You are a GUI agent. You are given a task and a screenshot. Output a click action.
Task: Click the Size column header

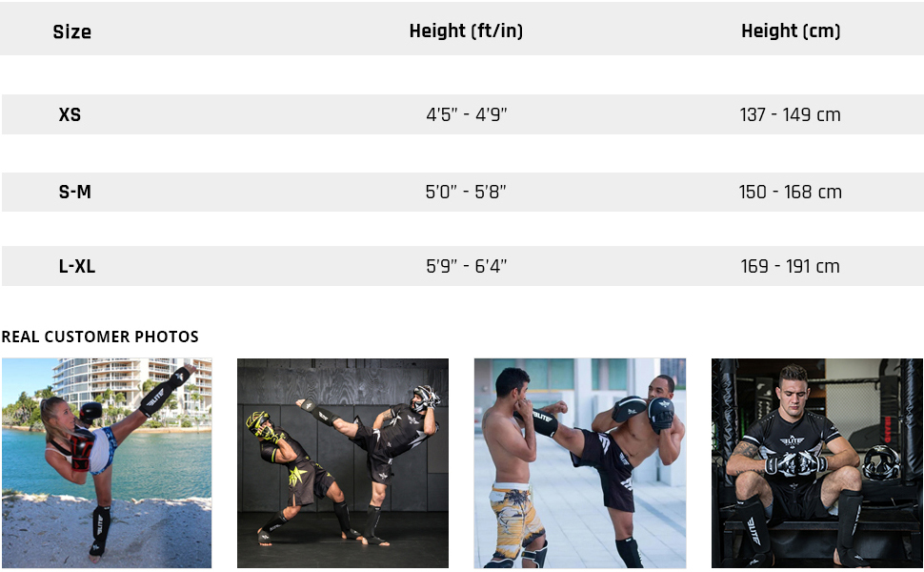[x=72, y=31]
